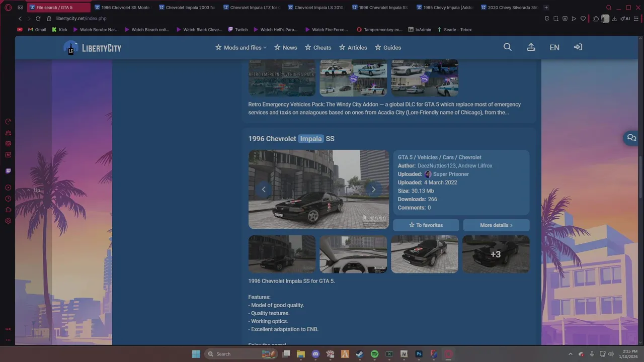Open a new tab with plus button
This screenshot has width=644, height=362.
coord(546,8)
